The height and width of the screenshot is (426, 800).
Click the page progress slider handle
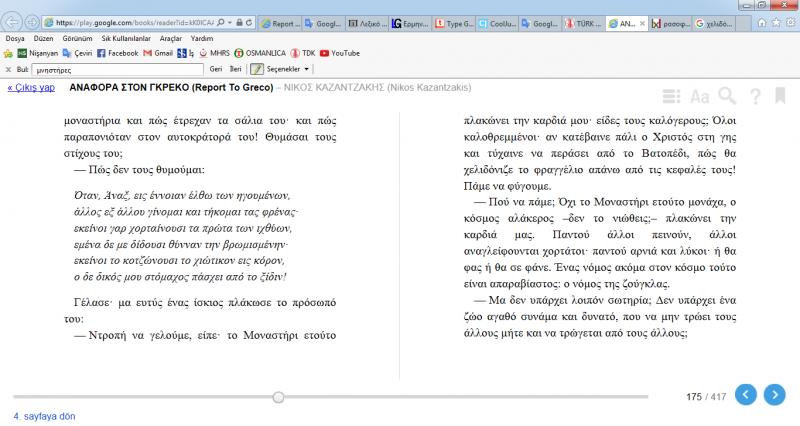point(278,397)
